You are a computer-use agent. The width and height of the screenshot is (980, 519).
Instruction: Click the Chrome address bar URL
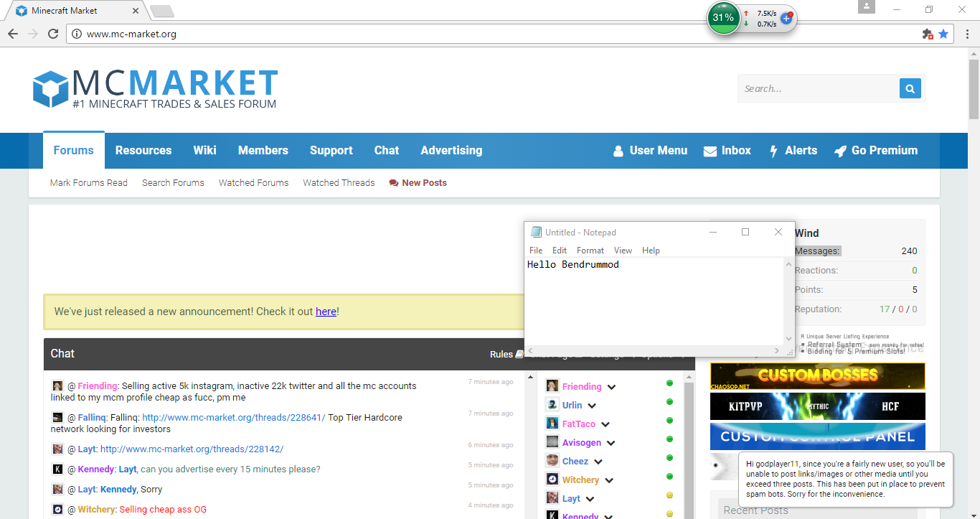131,34
